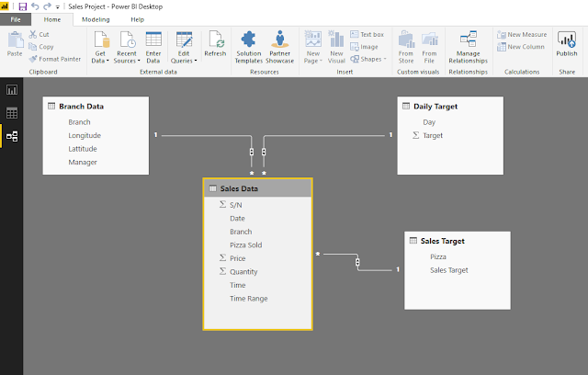588x375 pixels.
Task: Select the Date field in Sales Data
Action: pyautogui.click(x=237, y=218)
